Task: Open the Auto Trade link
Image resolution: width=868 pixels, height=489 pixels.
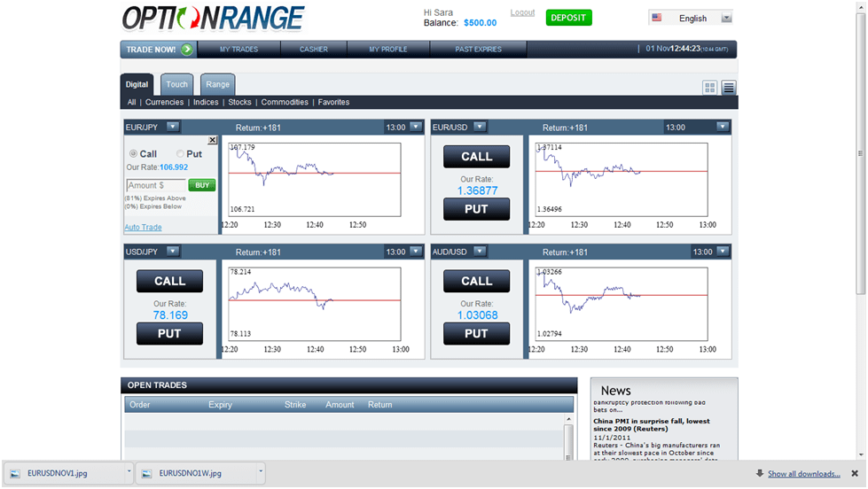Action: click(143, 228)
